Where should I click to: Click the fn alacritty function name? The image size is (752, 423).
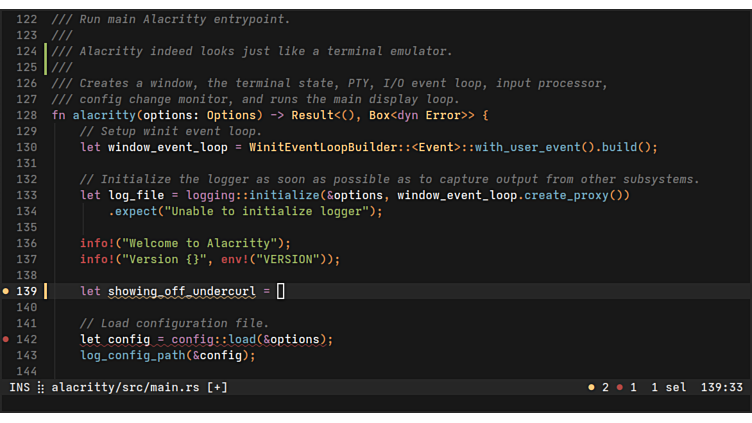coord(105,115)
